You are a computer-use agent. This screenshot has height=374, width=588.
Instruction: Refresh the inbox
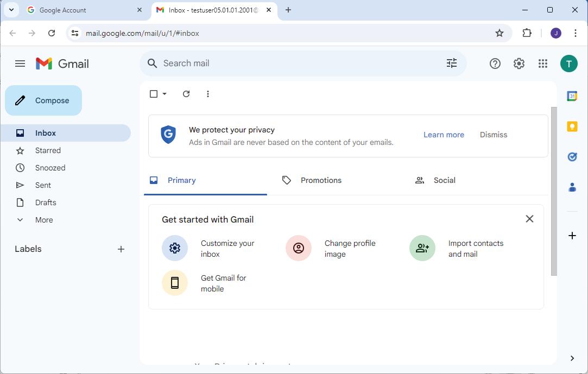pos(186,94)
